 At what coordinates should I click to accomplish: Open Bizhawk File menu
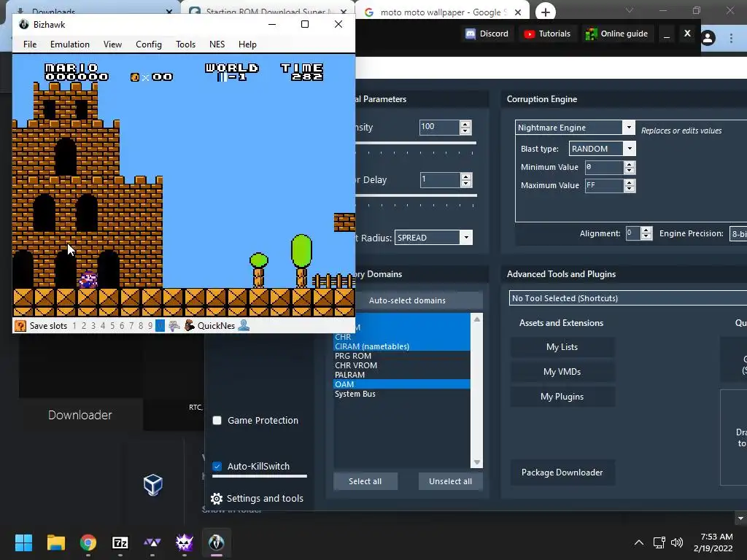pos(30,44)
